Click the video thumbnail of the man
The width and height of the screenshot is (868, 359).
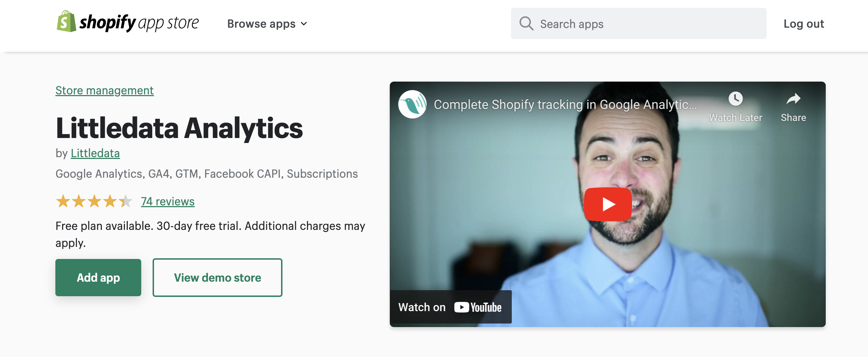(608, 204)
